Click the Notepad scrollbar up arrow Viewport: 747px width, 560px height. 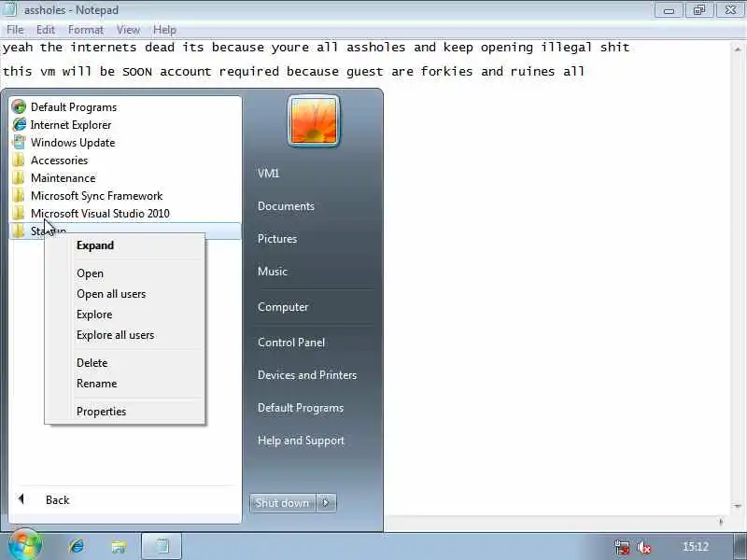(738, 49)
